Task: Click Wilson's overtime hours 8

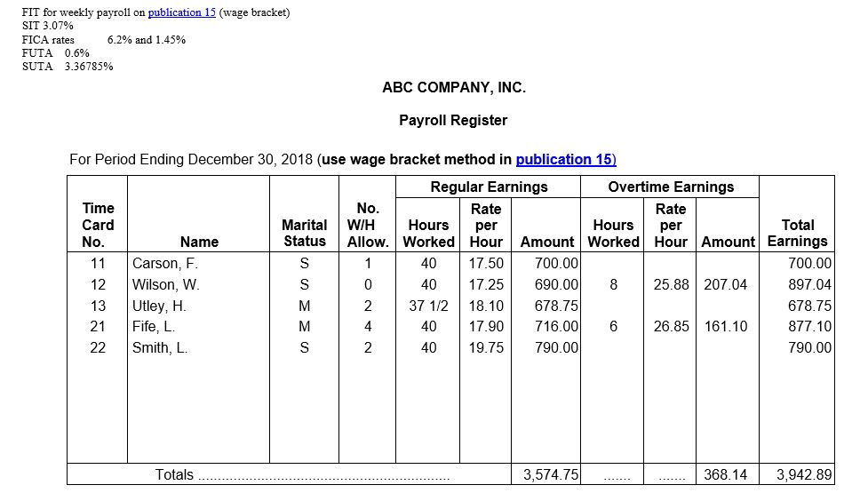Action: 613,284
